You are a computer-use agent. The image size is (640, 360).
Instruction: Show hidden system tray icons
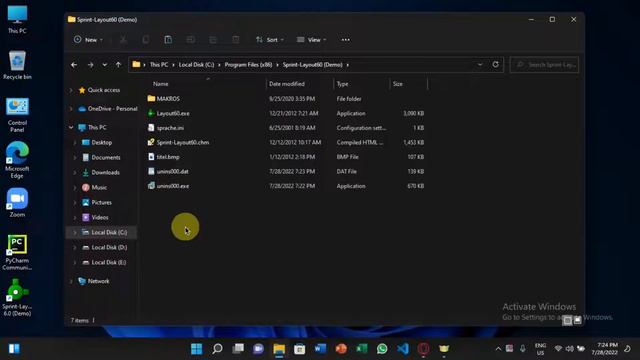(x=498, y=349)
